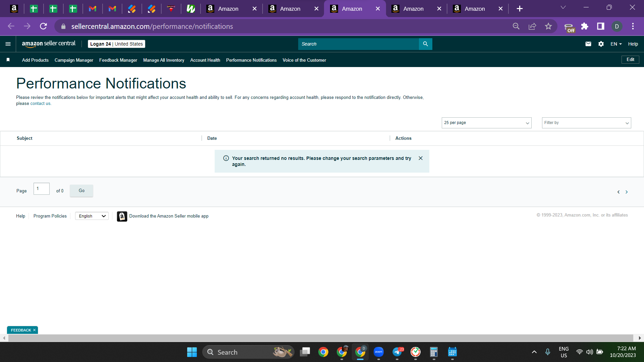644x362 pixels.
Task: Open the messages envelope icon
Action: click(588, 44)
